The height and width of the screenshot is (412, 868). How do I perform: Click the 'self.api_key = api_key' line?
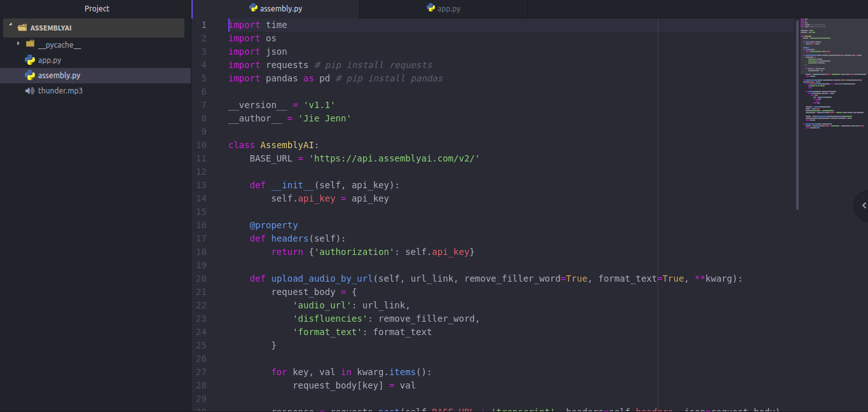click(330, 198)
